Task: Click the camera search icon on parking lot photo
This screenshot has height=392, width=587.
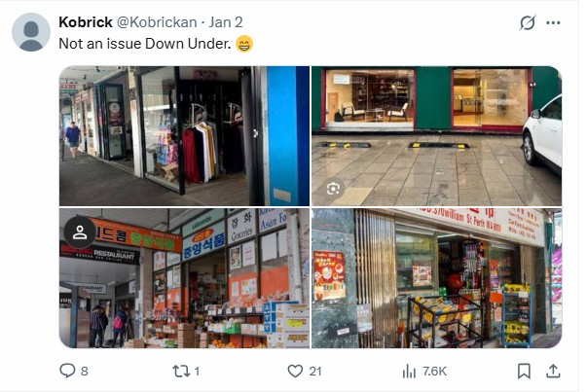Action: click(x=333, y=189)
